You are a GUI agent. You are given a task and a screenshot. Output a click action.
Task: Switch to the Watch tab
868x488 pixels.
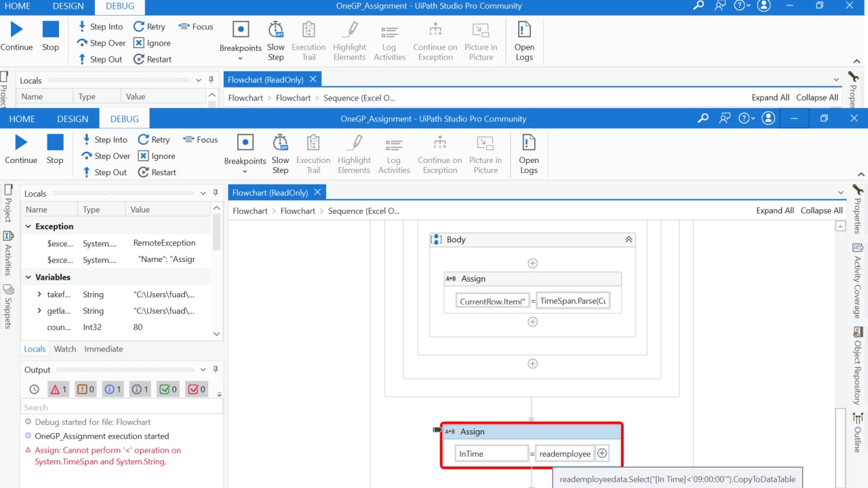pyautogui.click(x=65, y=349)
